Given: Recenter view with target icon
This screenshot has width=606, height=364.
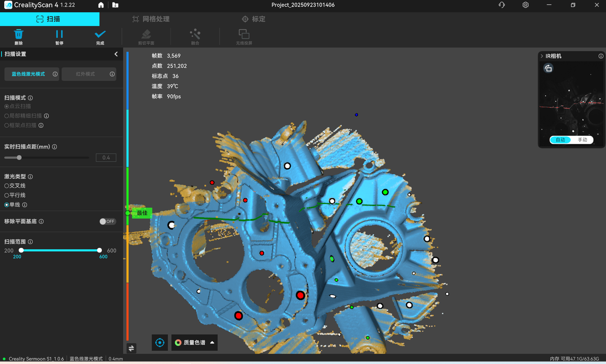Looking at the screenshot, I should (160, 342).
